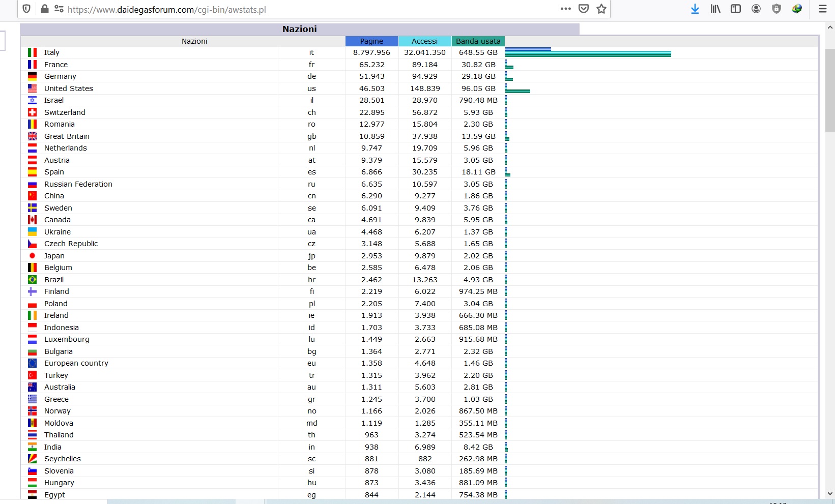Save the page to Pocket

[x=584, y=9]
